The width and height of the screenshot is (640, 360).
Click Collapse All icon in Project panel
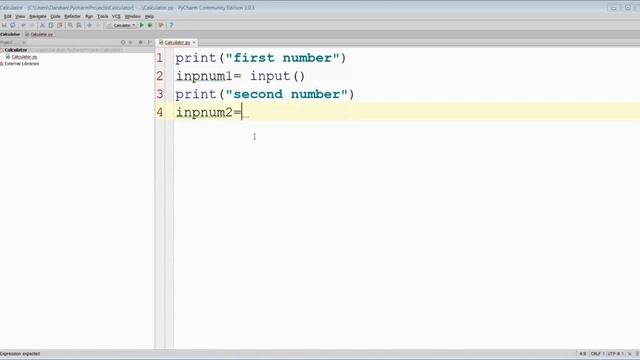131,42
